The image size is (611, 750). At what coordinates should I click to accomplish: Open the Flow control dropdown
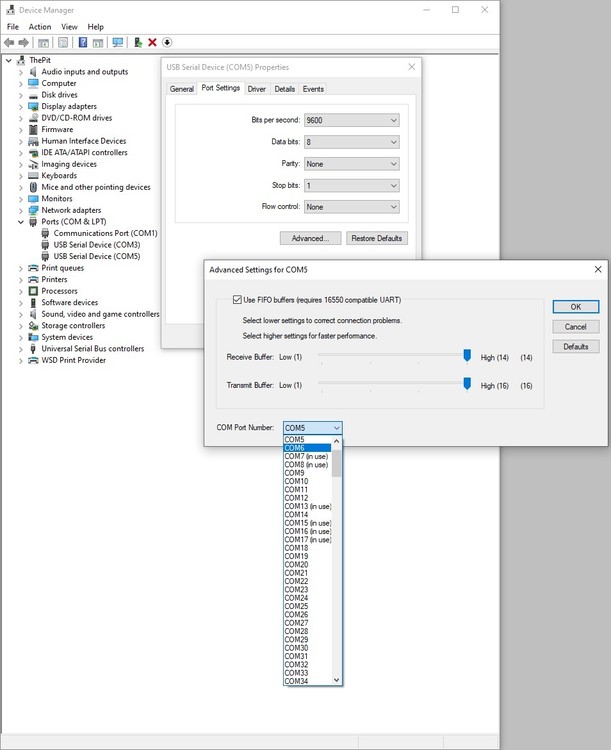(352, 207)
